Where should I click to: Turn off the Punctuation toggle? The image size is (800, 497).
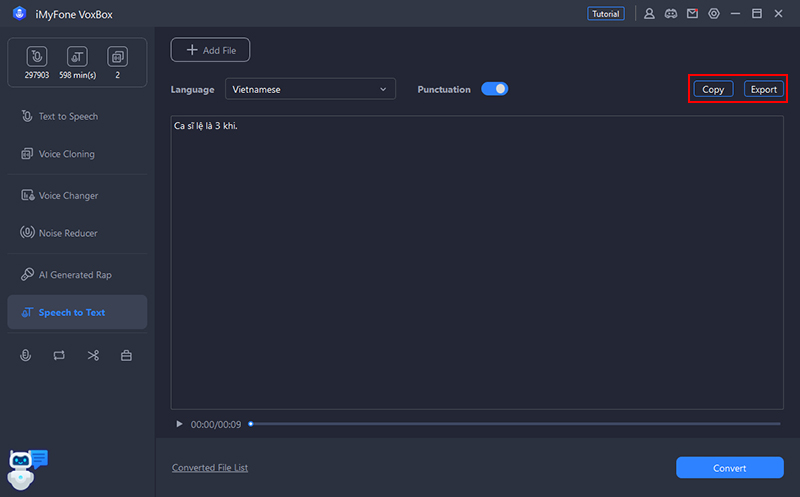click(494, 89)
